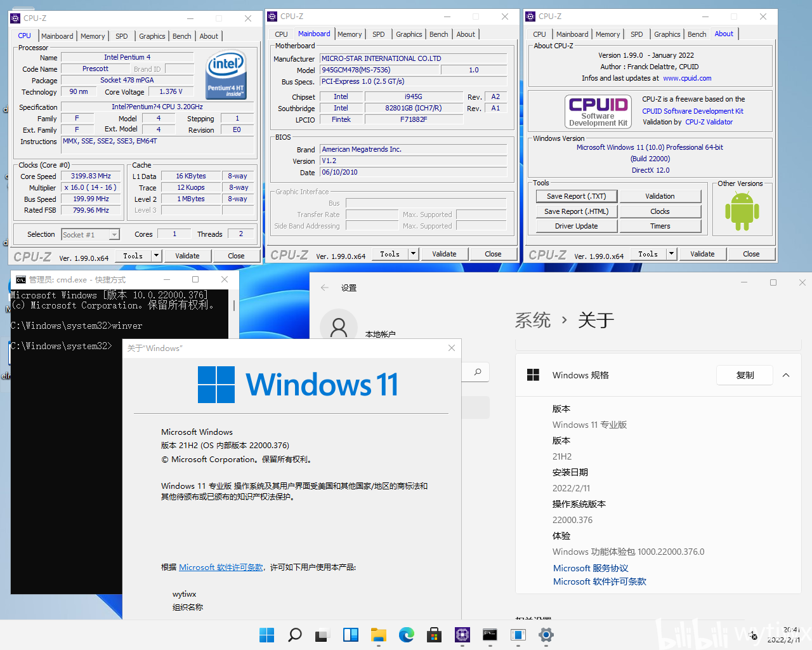The height and width of the screenshot is (650, 812).
Task: Click the motherboard Model field 945GCM478(MS-7536)
Action: [x=380, y=70]
